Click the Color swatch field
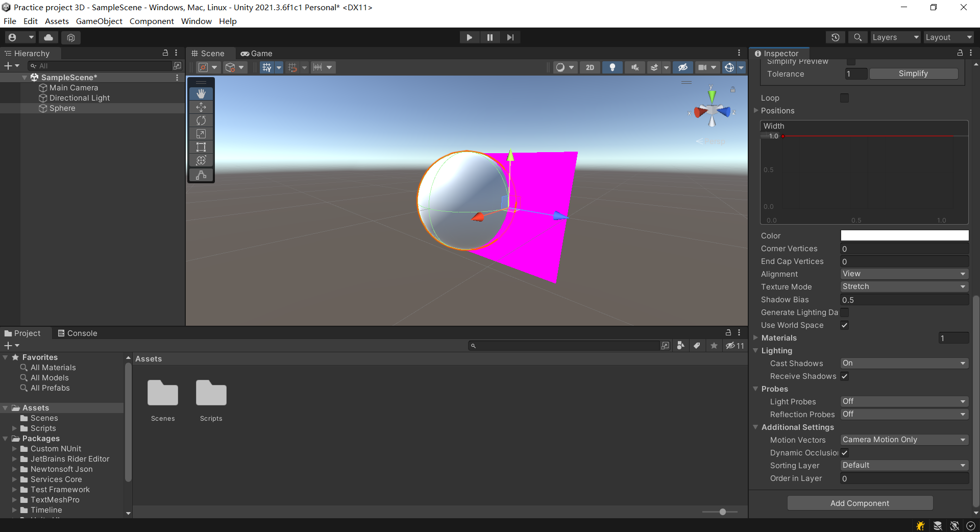This screenshot has height=532, width=980. (904, 235)
